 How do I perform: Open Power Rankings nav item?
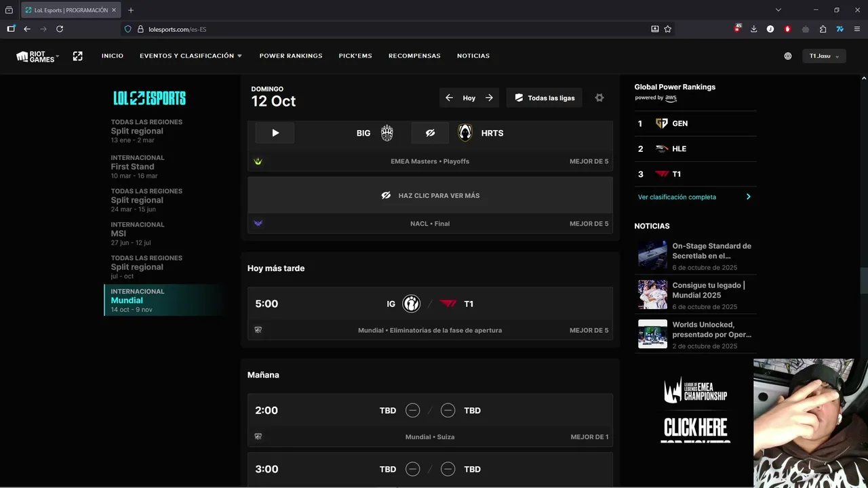291,56
